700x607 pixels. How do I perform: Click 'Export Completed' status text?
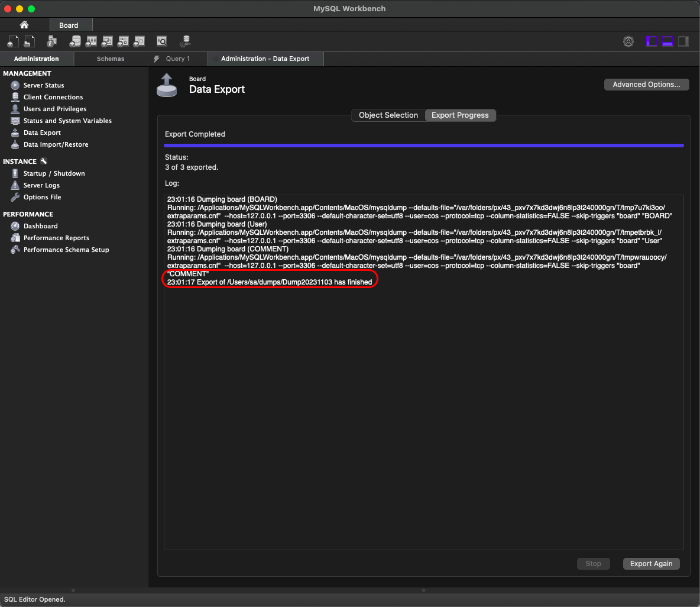pos(195,134)
